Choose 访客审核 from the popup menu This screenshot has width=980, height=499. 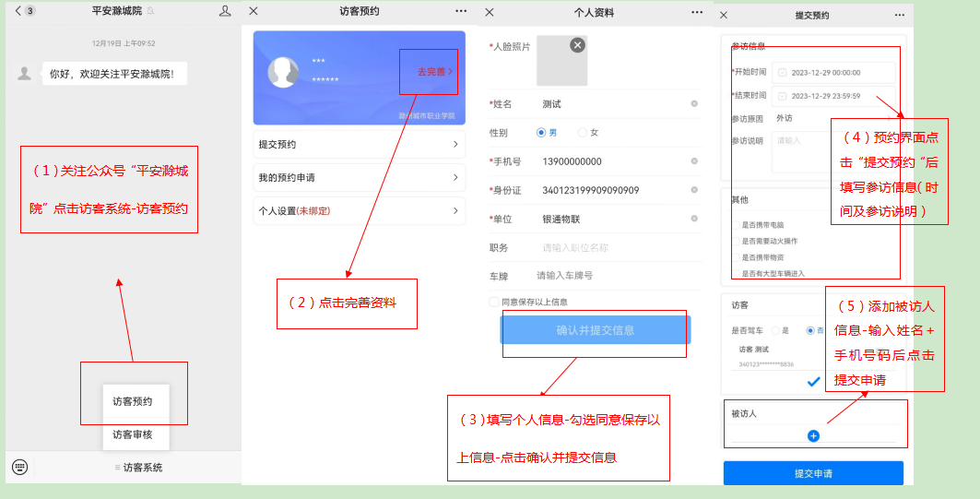[133, 434]
